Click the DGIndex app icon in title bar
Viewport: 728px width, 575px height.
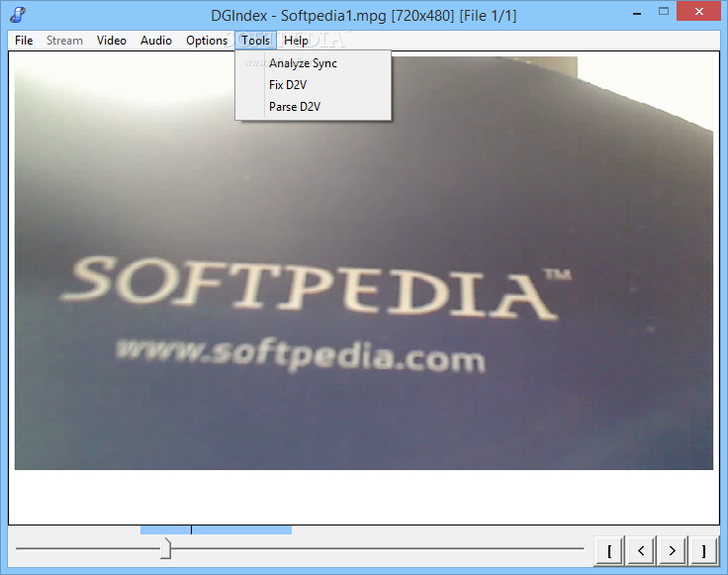(x=18, y=15)
